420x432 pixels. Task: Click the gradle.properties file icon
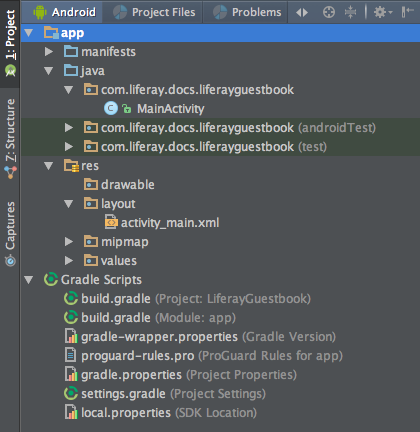pos(71,374)
